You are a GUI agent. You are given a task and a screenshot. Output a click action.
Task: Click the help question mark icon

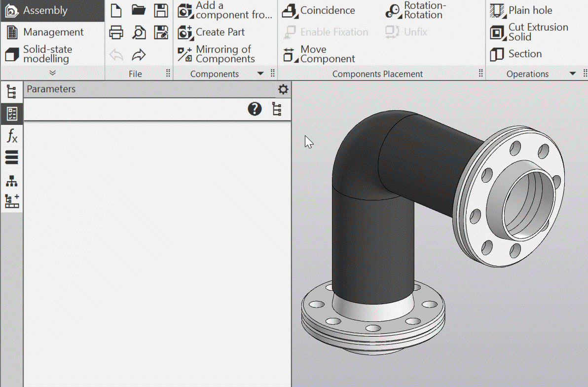[x=255, y=109]
